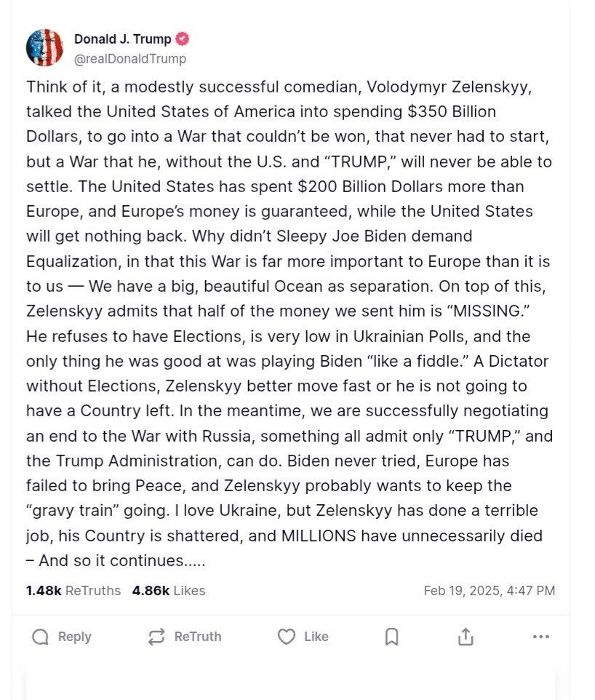Click the Reply speech bubble icon
The image size is (595, 700).
tap(40, 637)
